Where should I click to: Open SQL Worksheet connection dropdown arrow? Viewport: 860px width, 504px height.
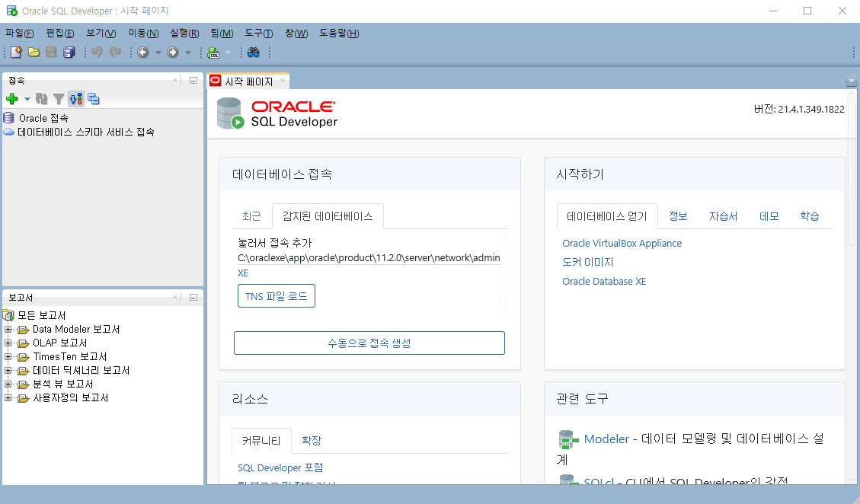pyautogui.click(x=229, y=53)
